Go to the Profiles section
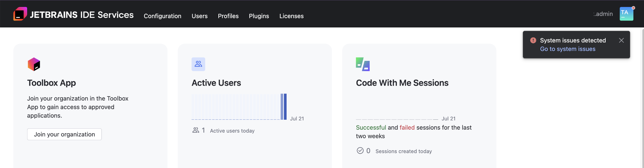Viewport: 644px width, 168px height. tap(228, 16)
